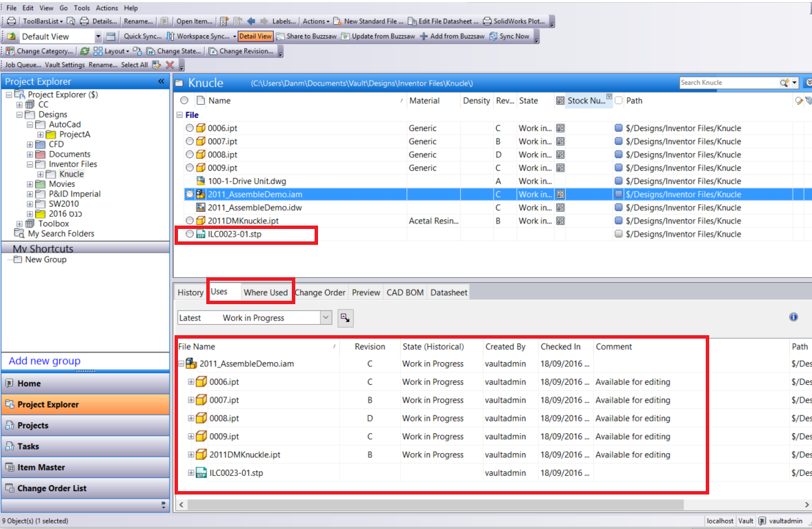812x529 pixels.
Task: Click the blue back arrow icon
Action: click(251, 21)
